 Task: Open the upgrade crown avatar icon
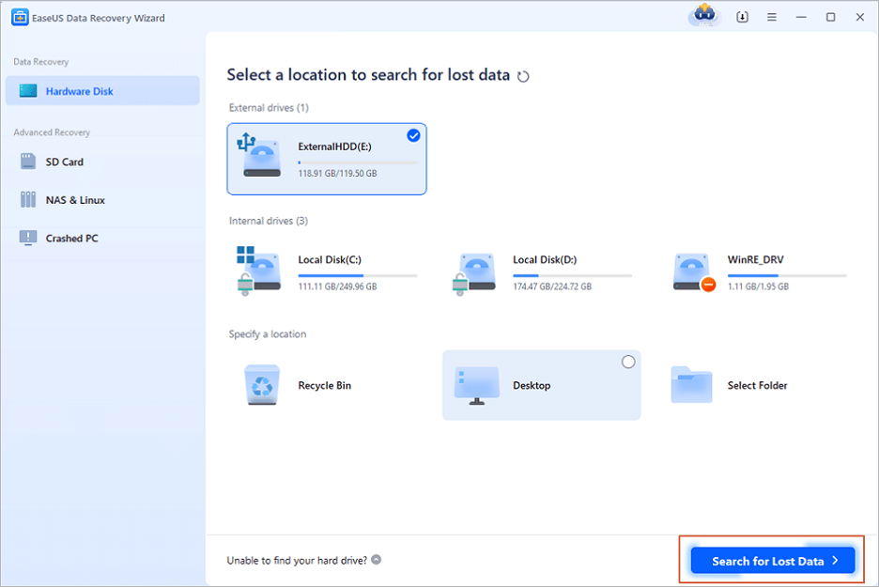[704, 15]
